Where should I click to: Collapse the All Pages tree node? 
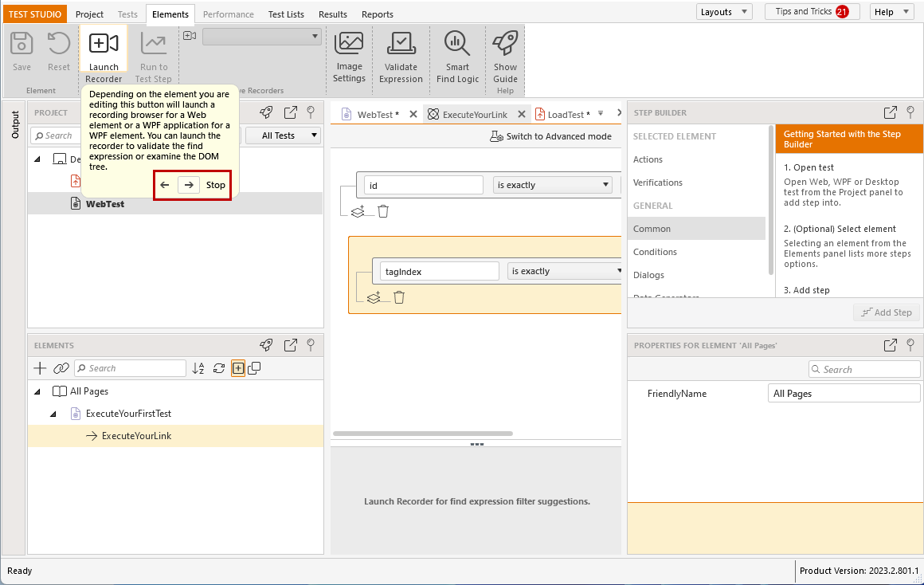pos(37,391)
